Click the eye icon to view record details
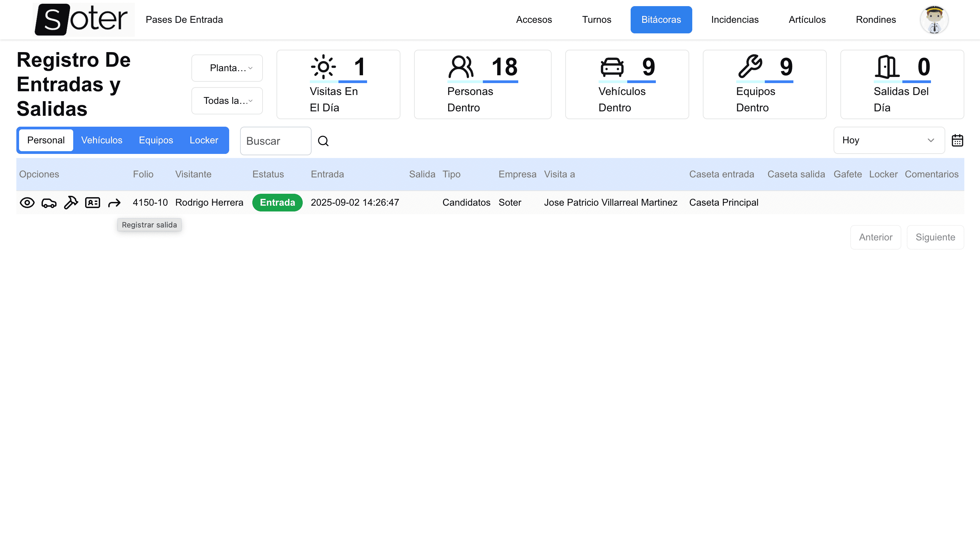The width and height of the screenshot is (980, 553). (27, 203)
